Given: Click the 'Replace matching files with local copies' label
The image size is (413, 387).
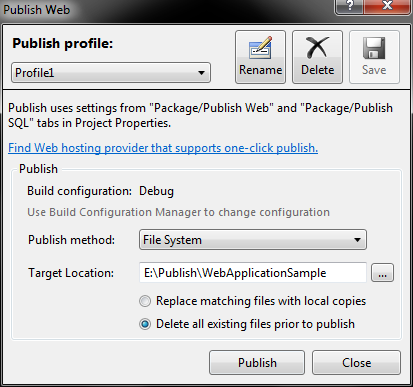Looking at the screenshot, I should [x=261, y=301].
